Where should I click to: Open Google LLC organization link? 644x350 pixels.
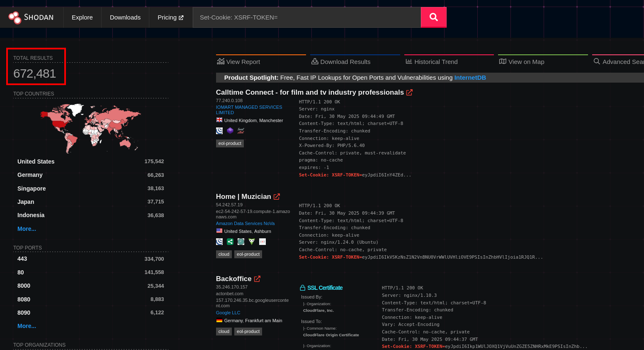click(x=228, y=313)
